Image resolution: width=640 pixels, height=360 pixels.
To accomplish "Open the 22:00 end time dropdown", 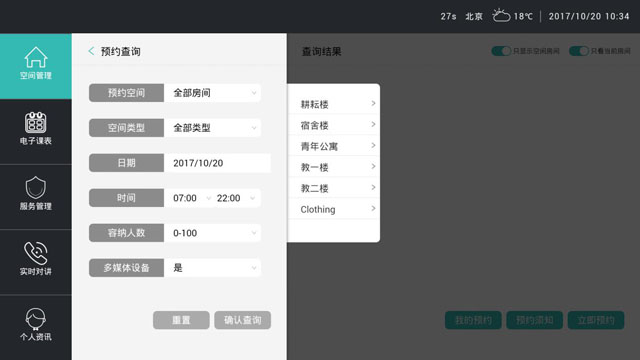I will coord(236,198).
